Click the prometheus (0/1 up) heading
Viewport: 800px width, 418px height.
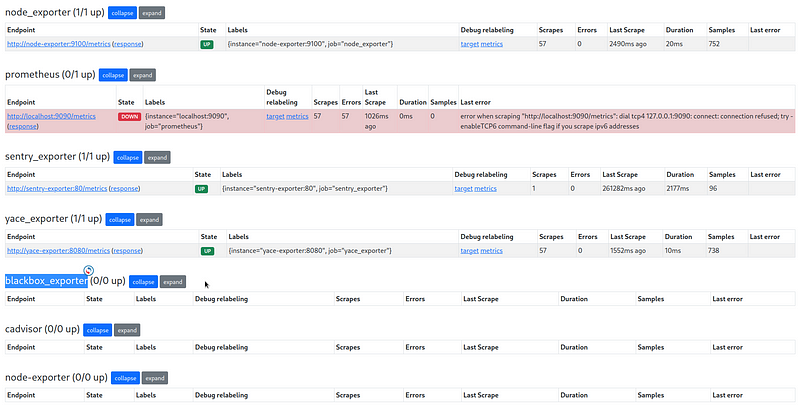[50, 75]
